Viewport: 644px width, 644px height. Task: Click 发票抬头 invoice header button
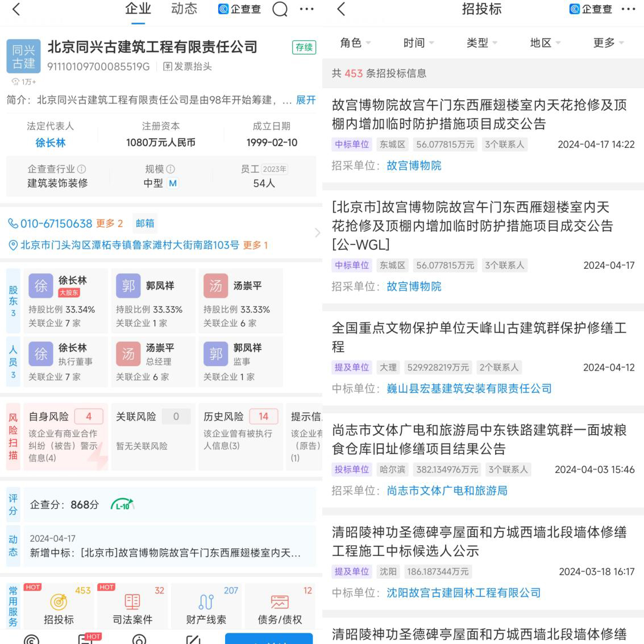(188, 67)
